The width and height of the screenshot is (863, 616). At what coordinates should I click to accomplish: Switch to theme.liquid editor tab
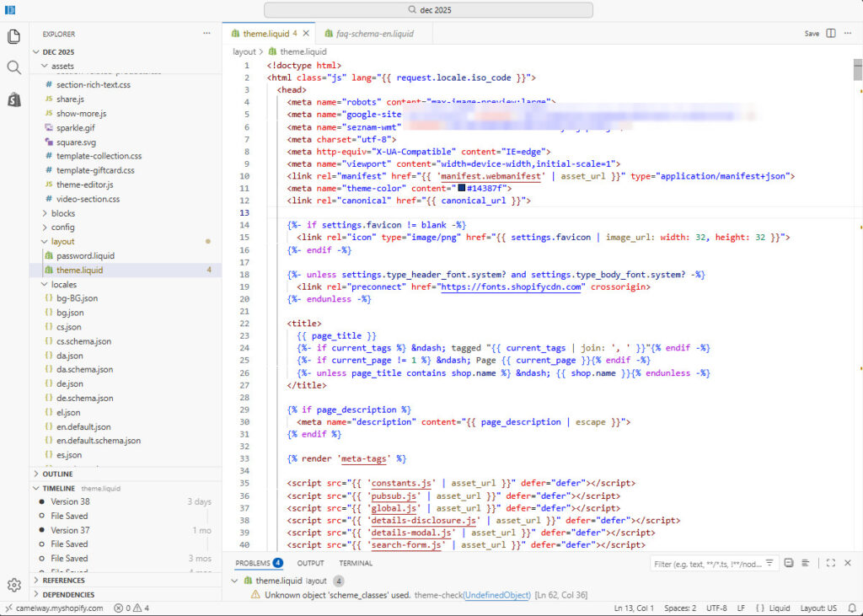coord(265,34)
